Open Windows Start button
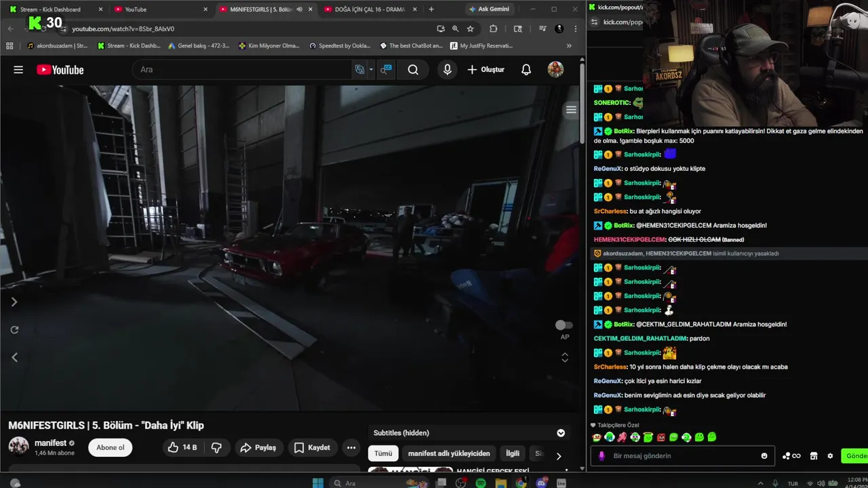868x488 pixels. tap(318, 483)
